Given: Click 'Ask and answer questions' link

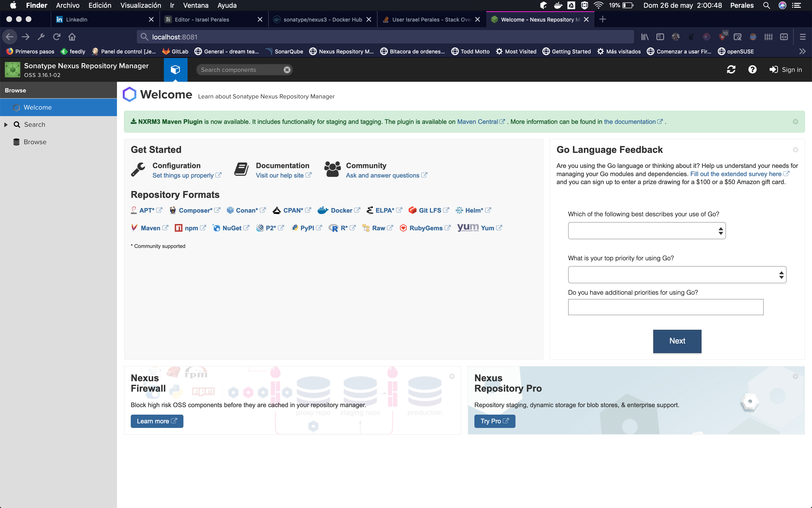Looking at the screenshot, I should [x=386, y=175].
